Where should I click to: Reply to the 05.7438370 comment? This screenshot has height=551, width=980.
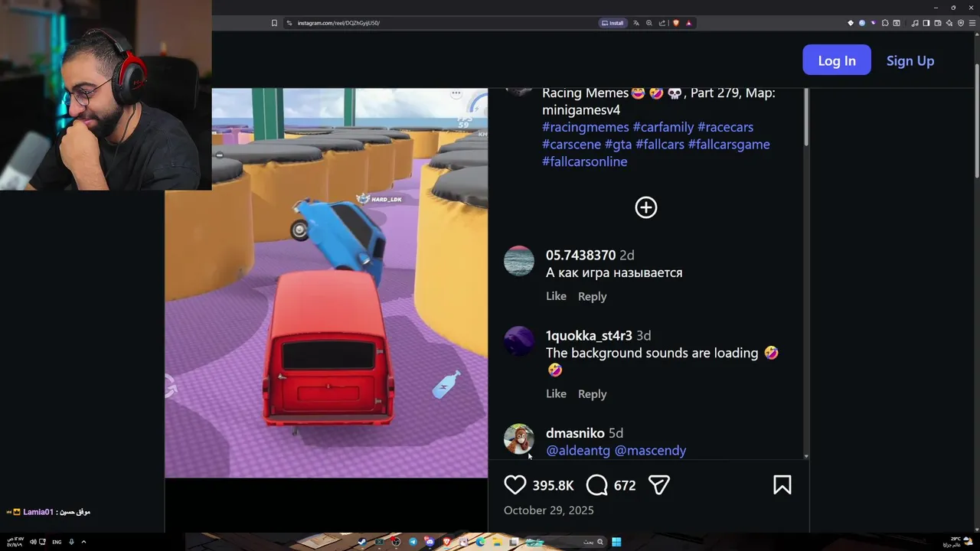[592, 296]
